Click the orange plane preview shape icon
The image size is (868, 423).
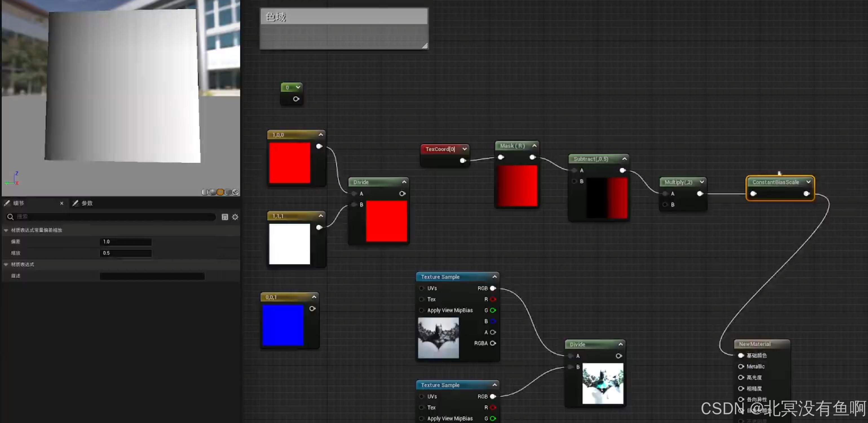pyautogui.click(x=220, y=192)
